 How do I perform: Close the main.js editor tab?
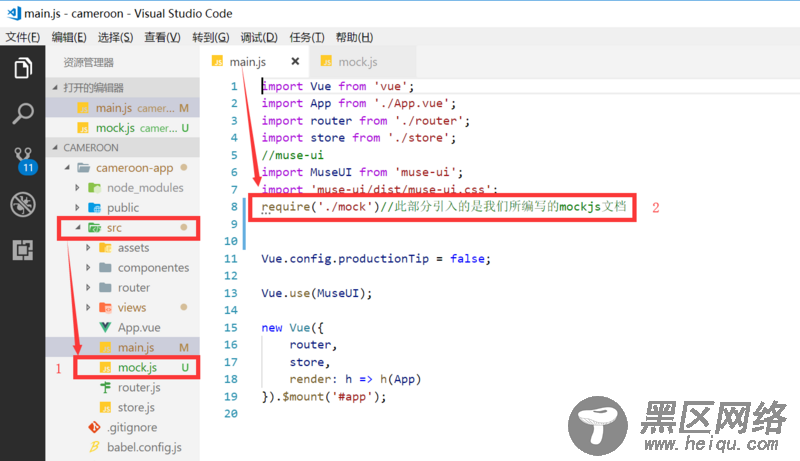click(x=295, y=61)
